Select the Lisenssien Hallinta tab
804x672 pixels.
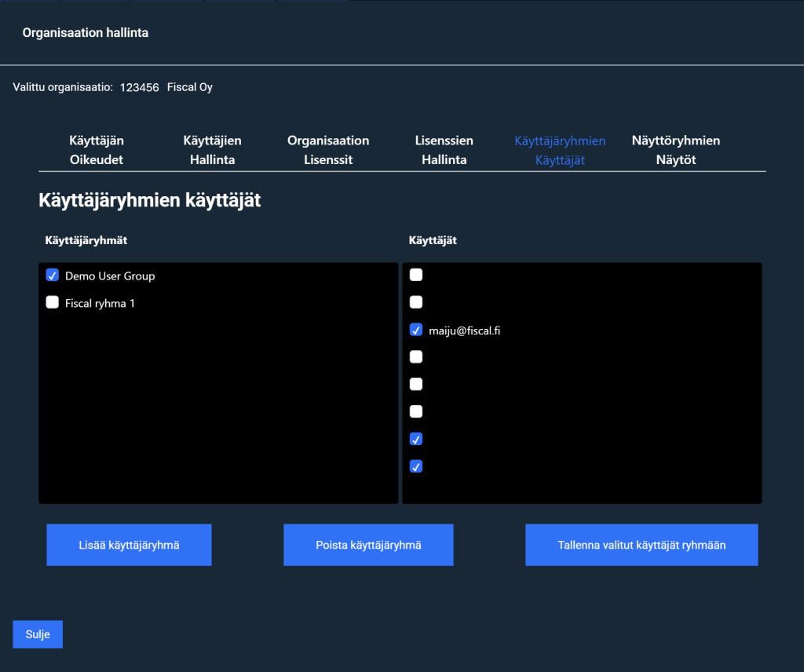coord(444,150)
